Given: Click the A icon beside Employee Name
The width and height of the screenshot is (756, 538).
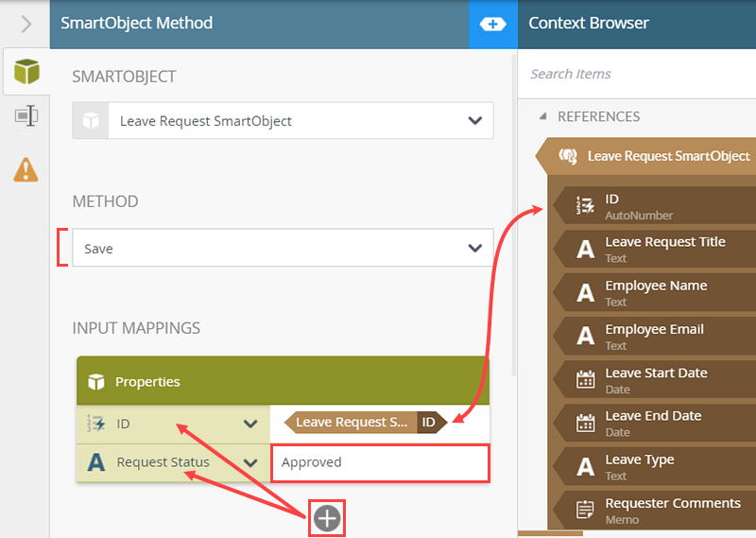Looking at the screenshot, I should pos(585,293).
